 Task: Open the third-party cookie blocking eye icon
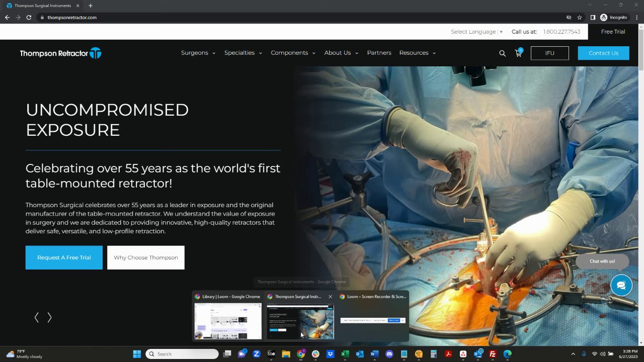pyautogui.click(x=569, y=17)
